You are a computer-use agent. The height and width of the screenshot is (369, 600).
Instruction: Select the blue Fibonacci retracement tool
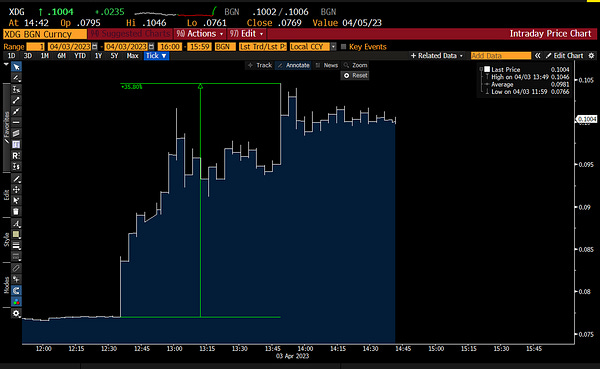pos(16,144)
